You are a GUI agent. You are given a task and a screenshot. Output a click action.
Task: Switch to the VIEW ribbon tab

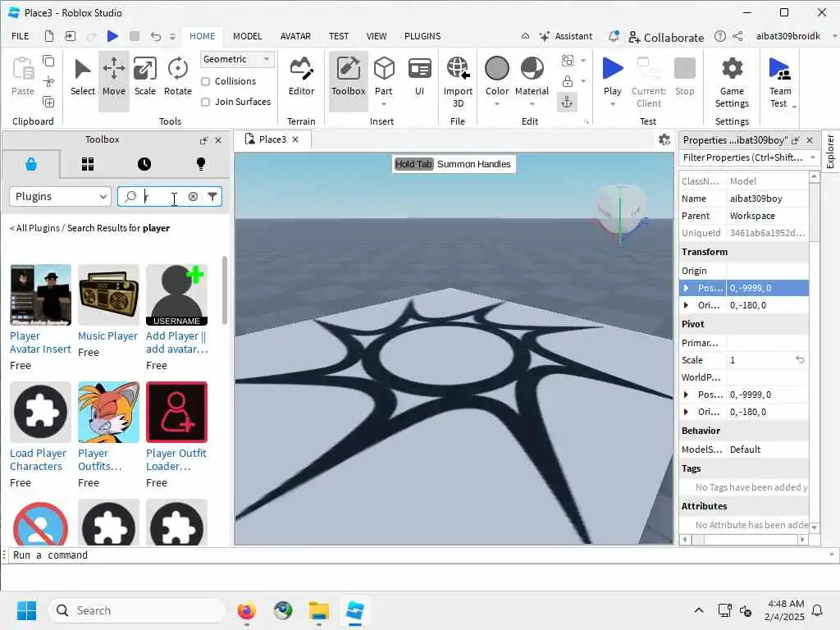376,36
